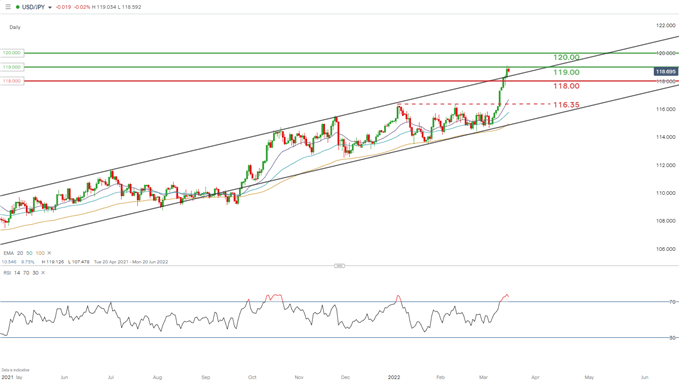This screenshot has width=679, height=381.
Task: Grab the pane divider handle above RSI
Action: (x=340, y=265)
